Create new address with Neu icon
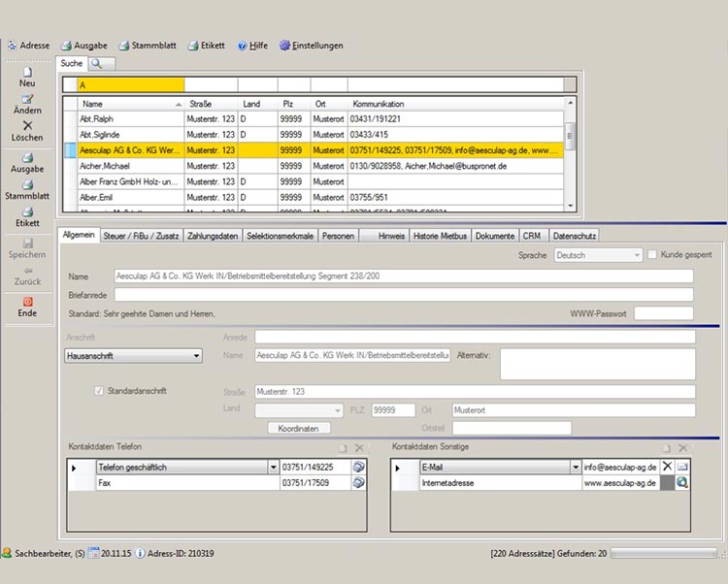The height and width of the screenshot is (584, 728). tap(27, 73)
